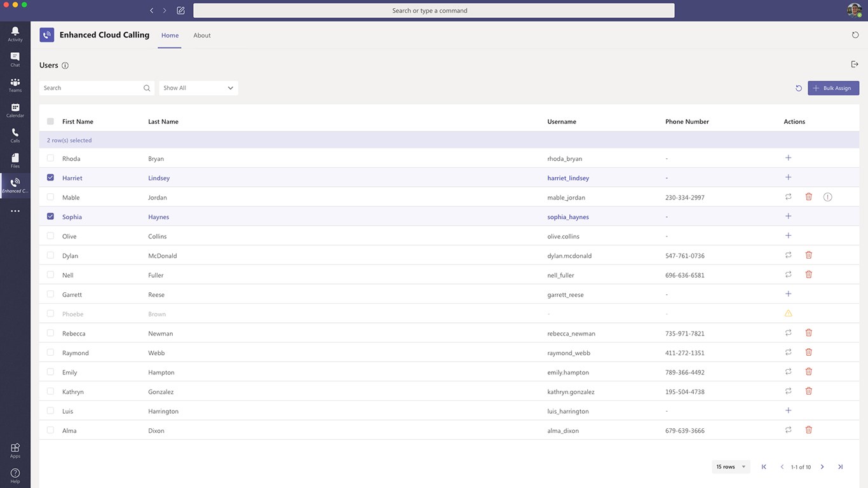Toggle the select all rows checkbox
868x488 pixels.
tap(50, 121)
